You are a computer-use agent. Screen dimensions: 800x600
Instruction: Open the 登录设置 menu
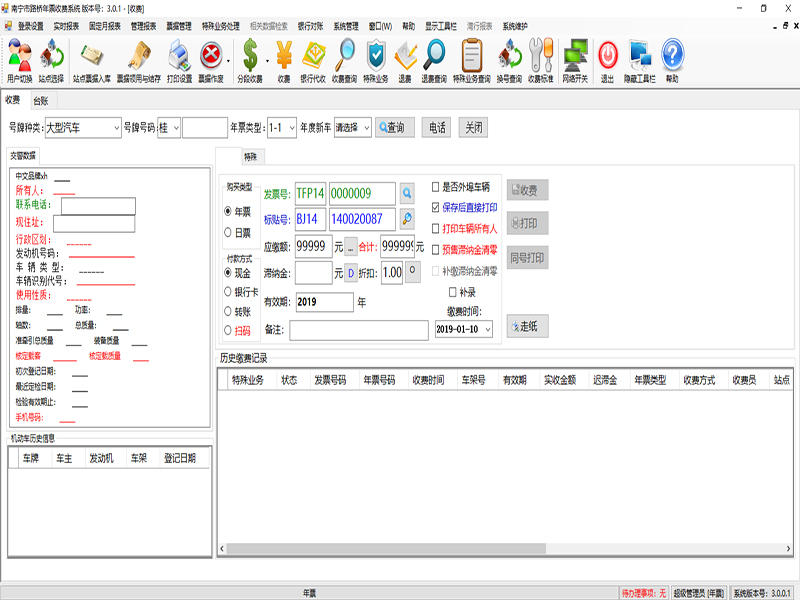[31, 26]
